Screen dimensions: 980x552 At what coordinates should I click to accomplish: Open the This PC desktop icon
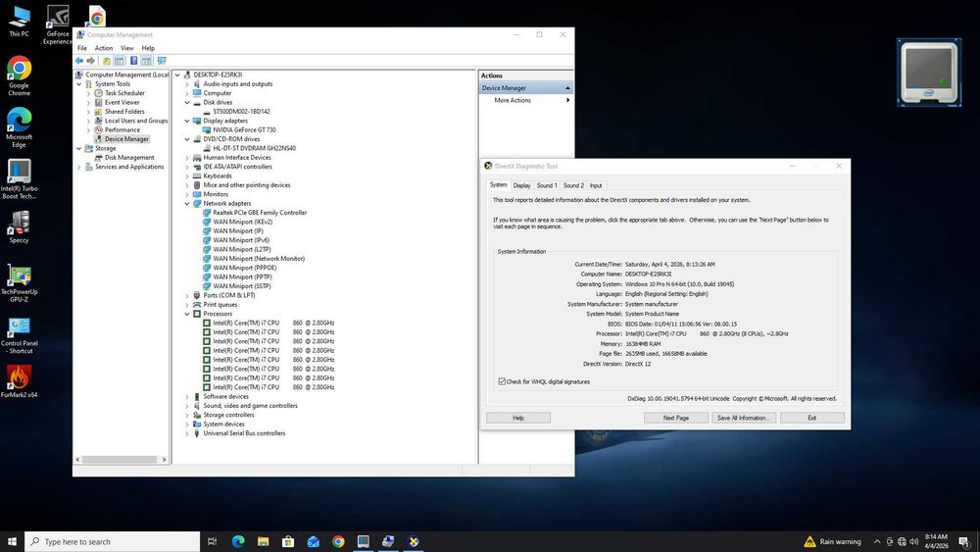click(x=19, y=21)
